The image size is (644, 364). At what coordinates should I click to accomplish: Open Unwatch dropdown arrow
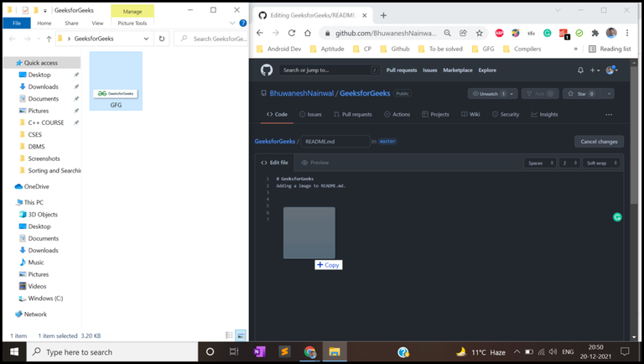(512, 94)
